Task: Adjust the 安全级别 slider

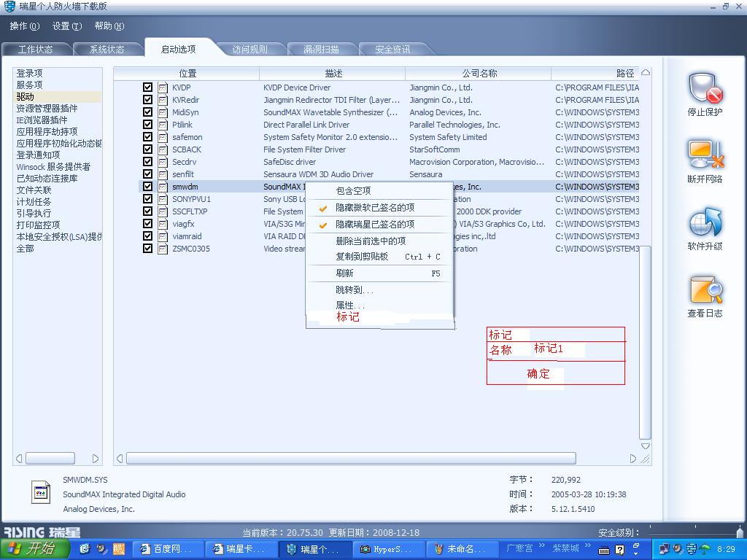Action: (740, 532)
